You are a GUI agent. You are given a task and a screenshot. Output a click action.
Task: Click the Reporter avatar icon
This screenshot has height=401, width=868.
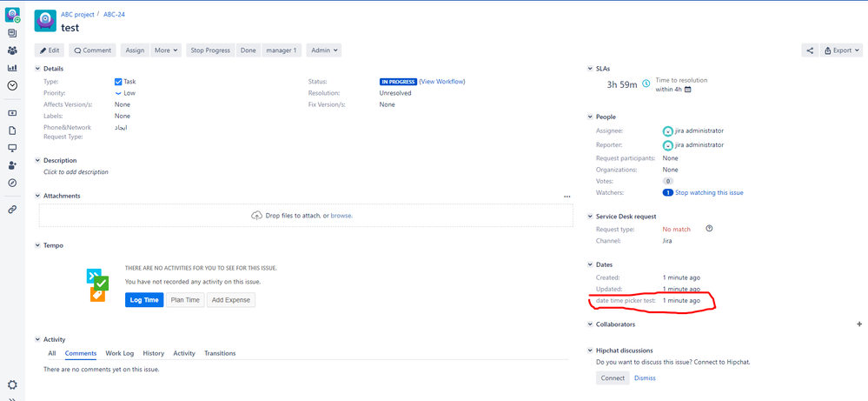(x=668, y=145)
